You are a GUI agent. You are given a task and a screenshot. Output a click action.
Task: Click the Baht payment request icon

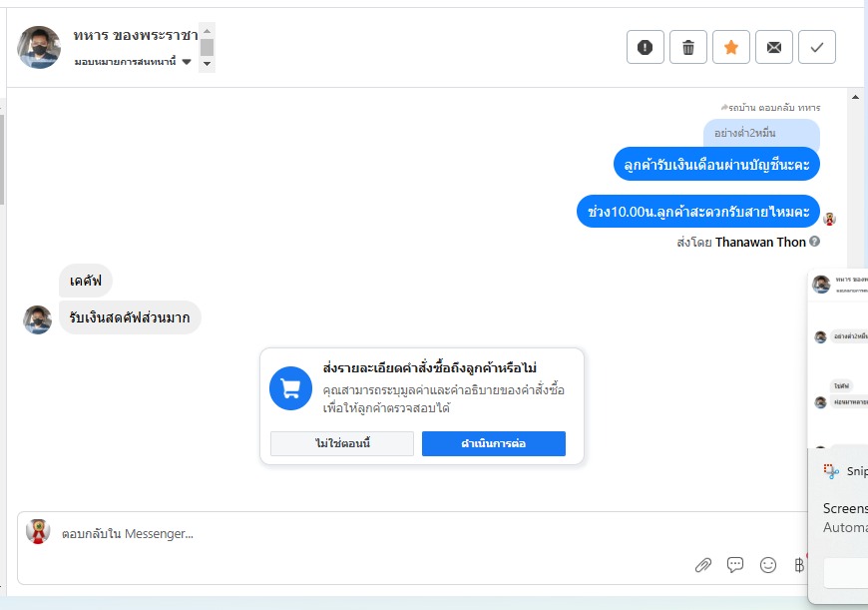799,565
